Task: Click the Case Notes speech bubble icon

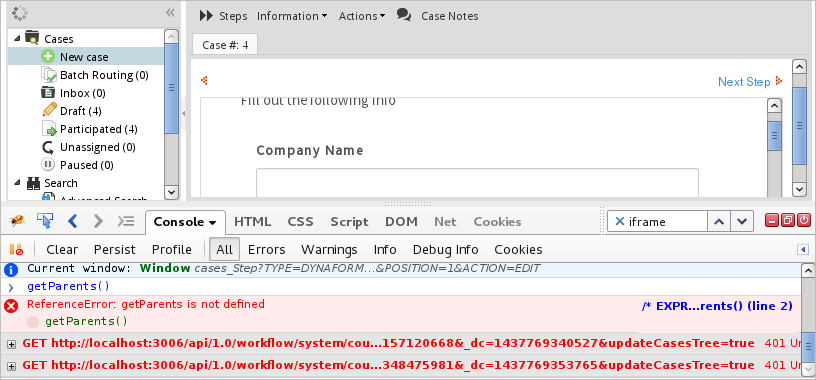Action: click(404, 15)
